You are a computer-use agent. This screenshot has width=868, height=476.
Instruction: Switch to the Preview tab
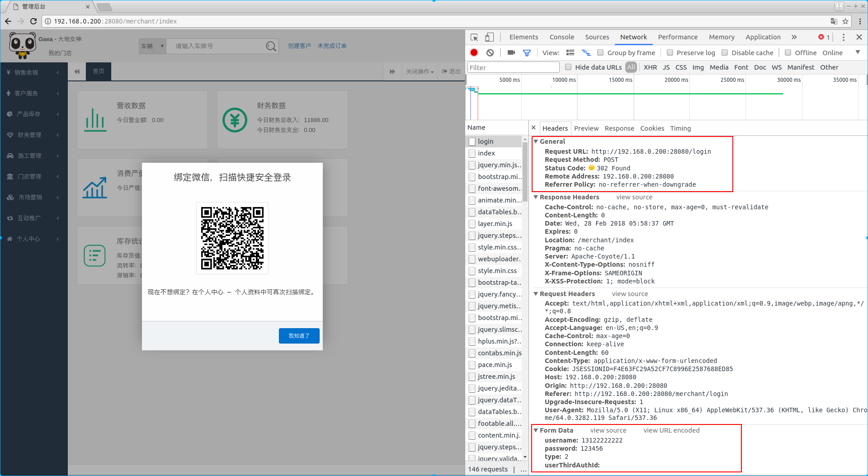click(x=586, y=128)
